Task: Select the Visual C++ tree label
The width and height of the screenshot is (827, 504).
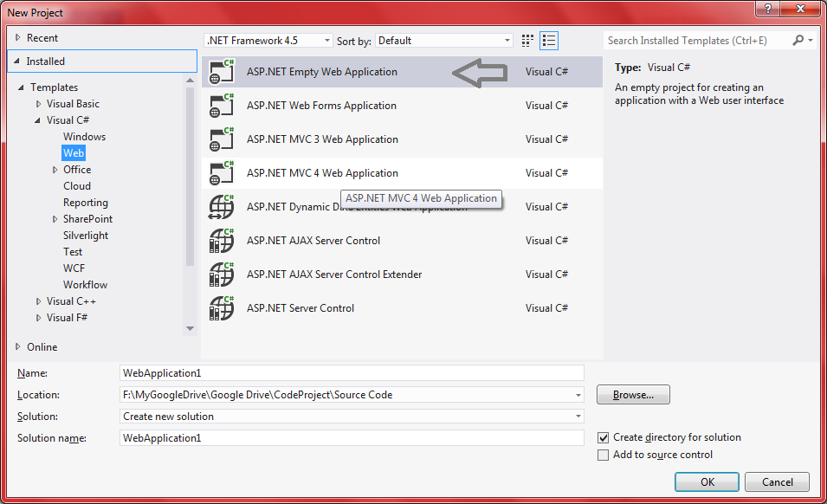Action: [71, 301]
